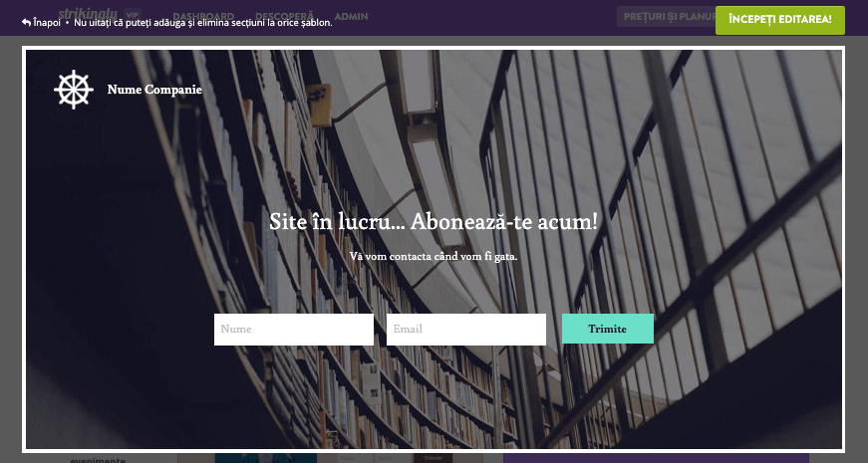The width and height of the screenshot is (868, 463).
Task: Click the ship wheel logo icon
Action: 73,90
